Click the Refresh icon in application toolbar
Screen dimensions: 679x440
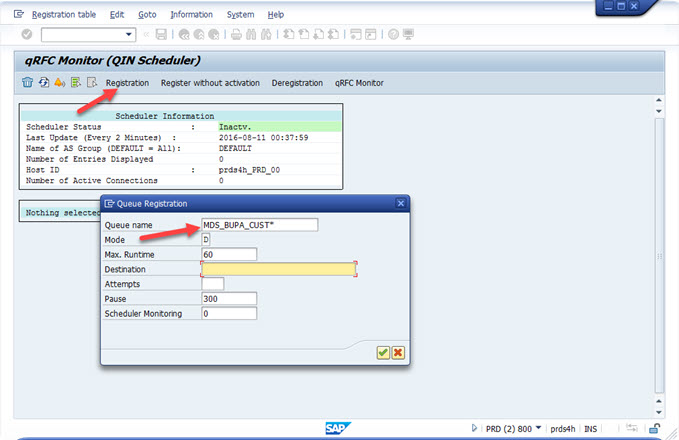coord(44,82)
